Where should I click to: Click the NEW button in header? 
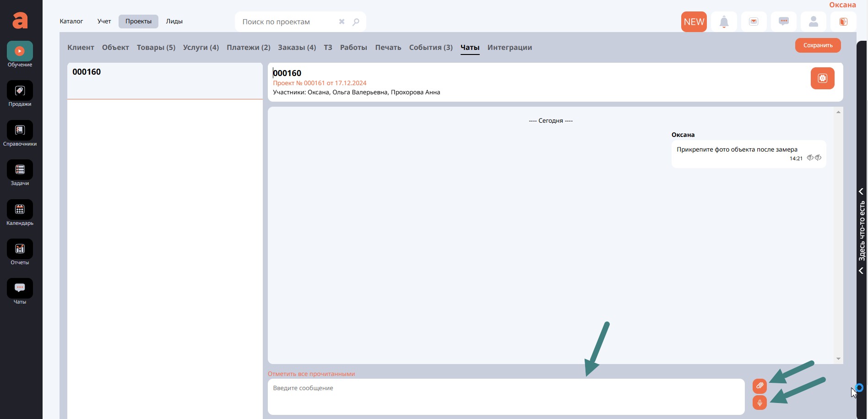click(x=694, y=22)
